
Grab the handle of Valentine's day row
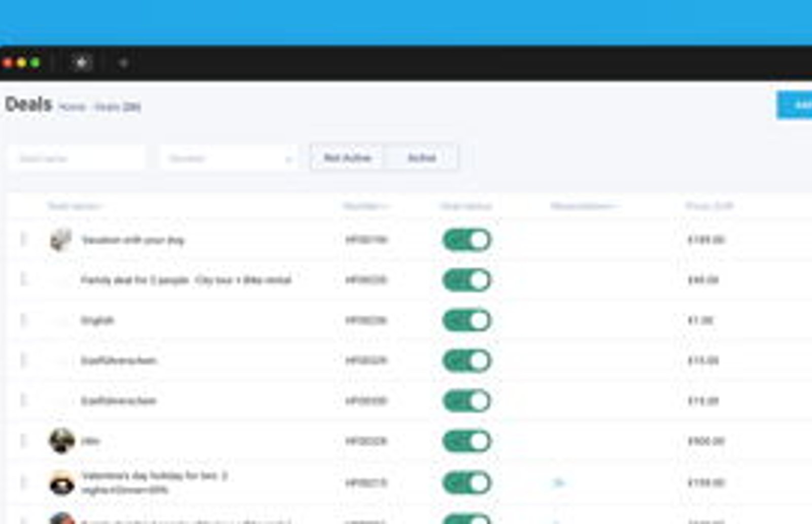[23, 482]
